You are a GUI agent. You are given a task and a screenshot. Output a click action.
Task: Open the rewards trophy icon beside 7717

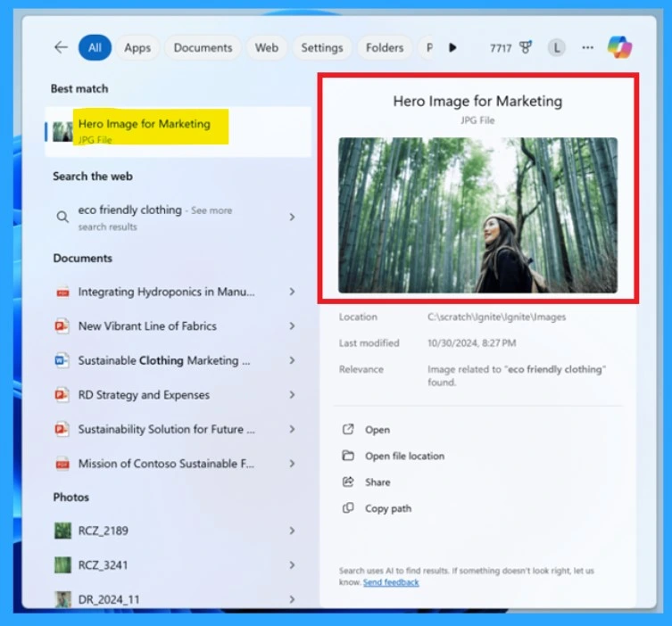coord(526,47)
